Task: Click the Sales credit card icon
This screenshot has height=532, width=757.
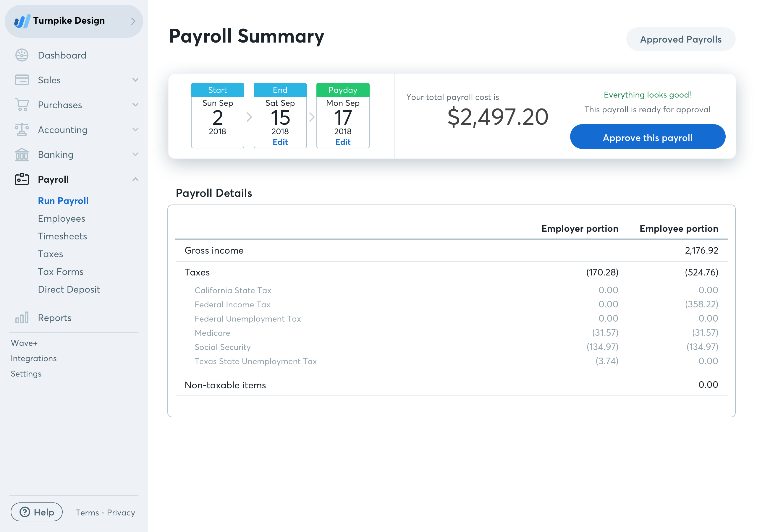Action: [22, 80]
